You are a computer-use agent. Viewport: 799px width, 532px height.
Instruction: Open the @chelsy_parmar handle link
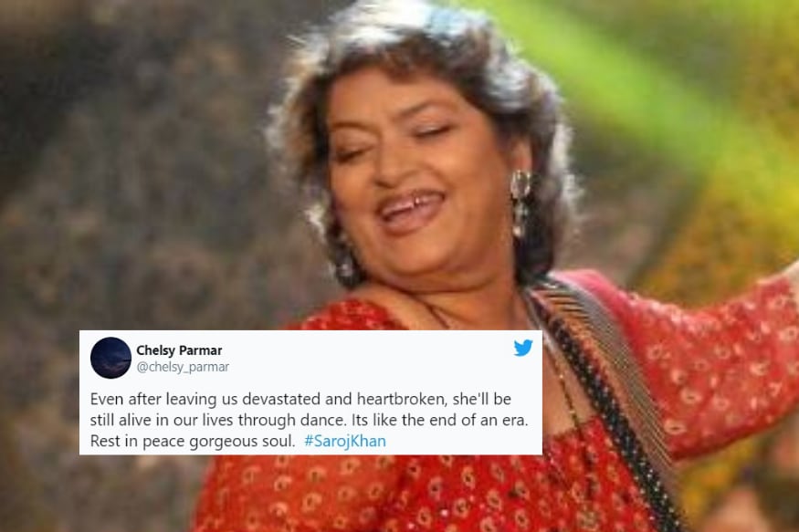pos(183,367)
